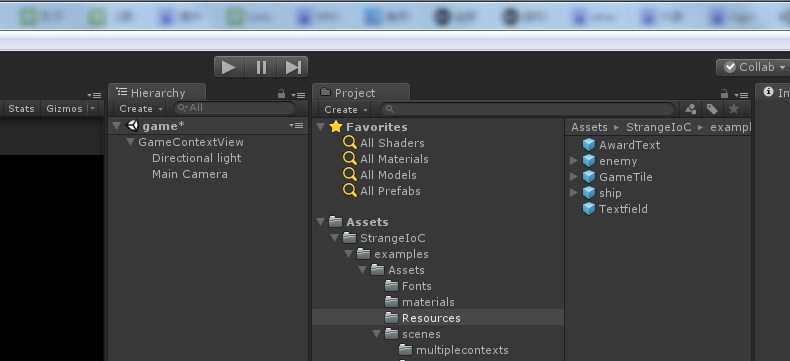Click the All Prefabs magnifier icon
This screenshot has width=790, height=361.
click(350, 191)
